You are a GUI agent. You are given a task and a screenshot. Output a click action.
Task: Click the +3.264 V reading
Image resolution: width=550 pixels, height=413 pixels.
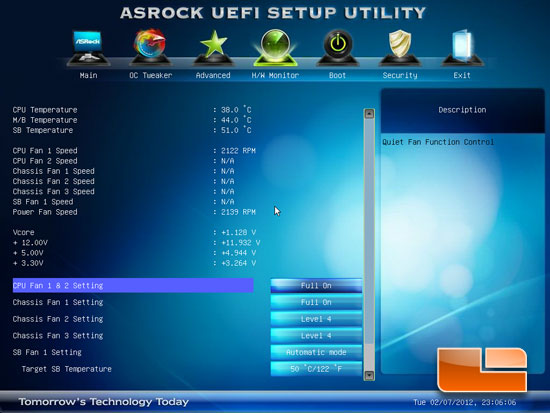238,263
